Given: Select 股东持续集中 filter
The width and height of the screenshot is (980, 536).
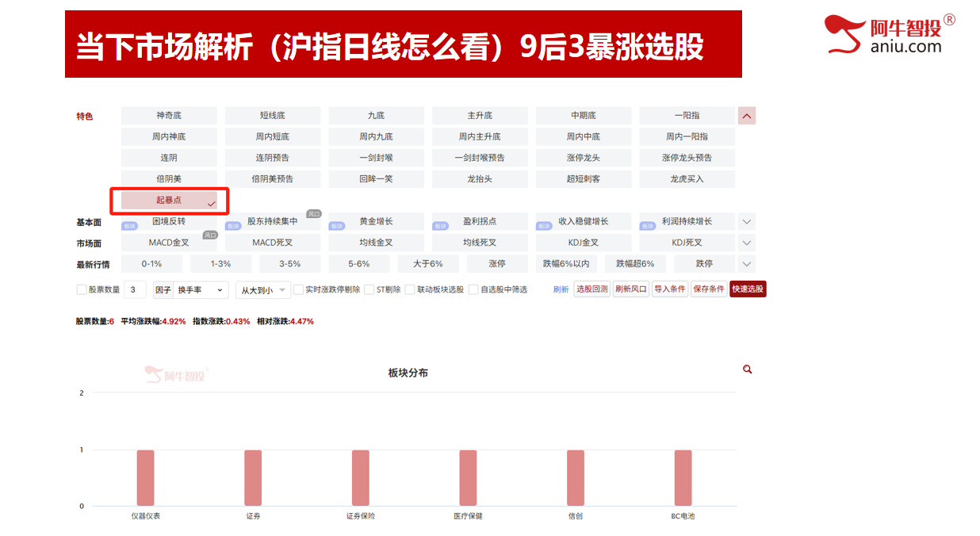Looking at the screenshot, I should pos(273,221).
